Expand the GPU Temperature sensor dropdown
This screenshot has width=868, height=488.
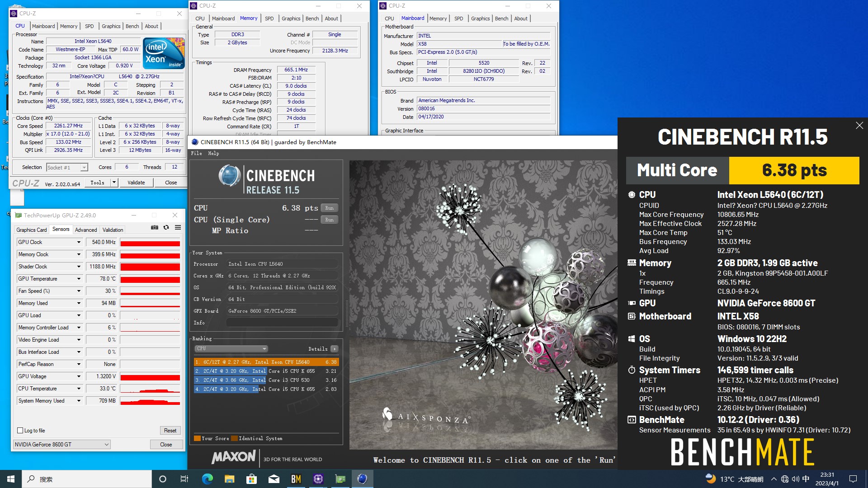coord(79,279)
